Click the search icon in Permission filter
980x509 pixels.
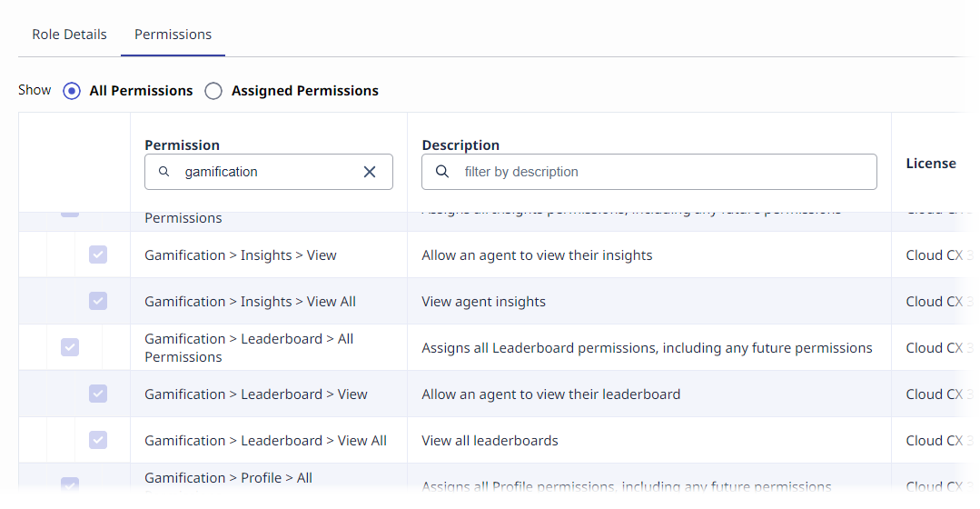[164, 172]
